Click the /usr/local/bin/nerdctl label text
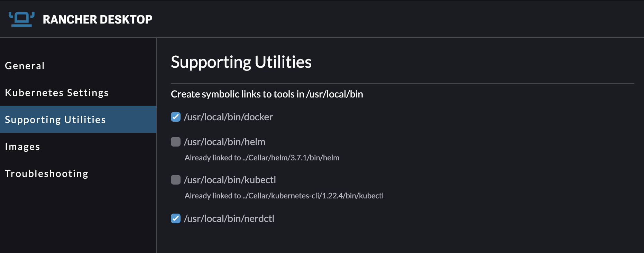The image size is (644, 253). [x=229, y=219]
